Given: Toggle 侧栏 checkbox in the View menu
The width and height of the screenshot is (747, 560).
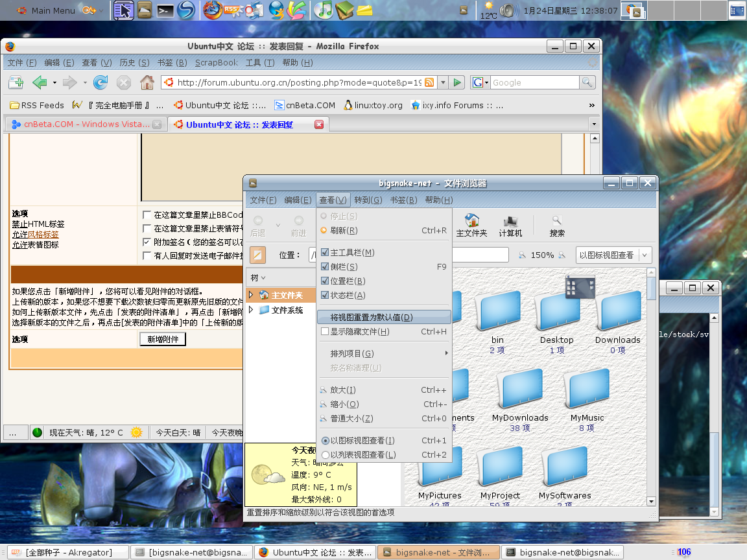Looking at the screenshot, I should tap(325, 266).
